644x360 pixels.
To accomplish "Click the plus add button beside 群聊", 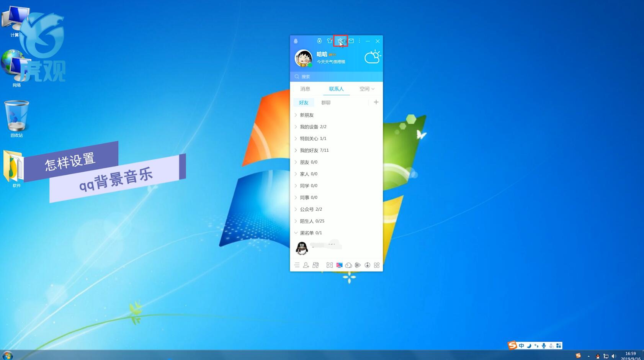I will [376, 102].
